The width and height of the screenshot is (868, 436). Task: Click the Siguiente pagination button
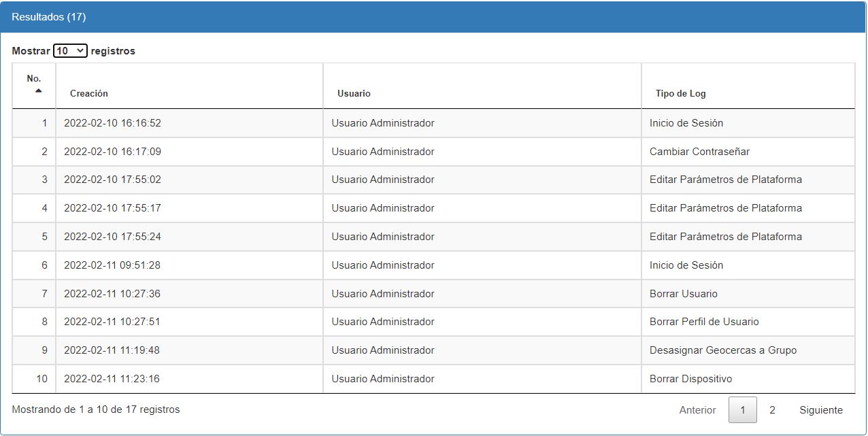tap(820, 410)
